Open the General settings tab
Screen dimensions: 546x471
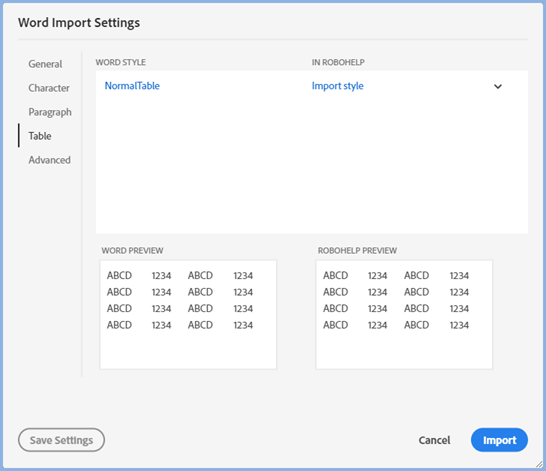45,64
